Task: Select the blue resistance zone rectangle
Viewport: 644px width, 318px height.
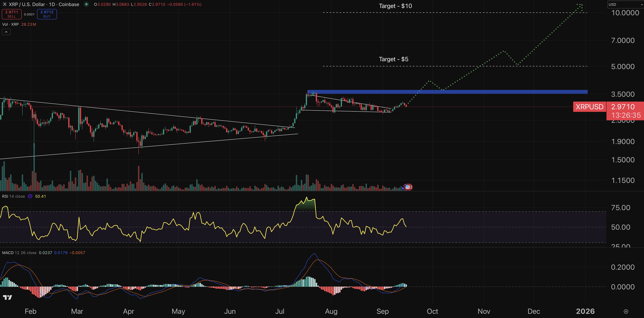Action: click(x=450, y=92)
